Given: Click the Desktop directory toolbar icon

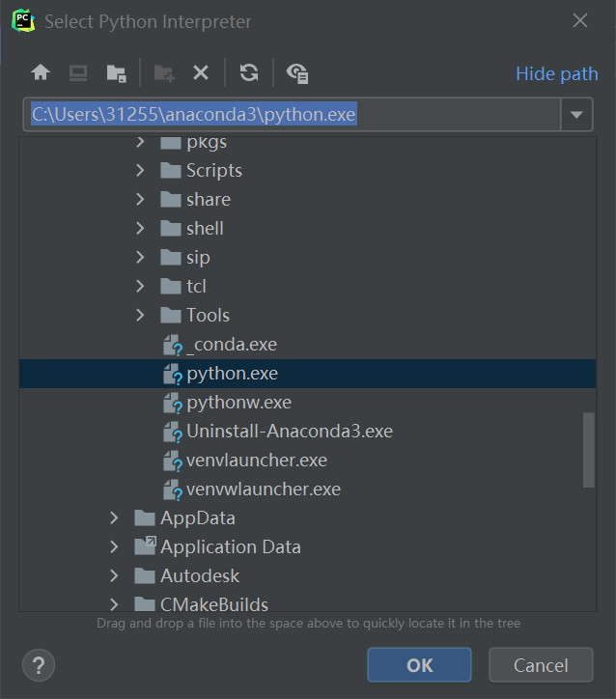Looking at the screenshot, I should 78,72.
